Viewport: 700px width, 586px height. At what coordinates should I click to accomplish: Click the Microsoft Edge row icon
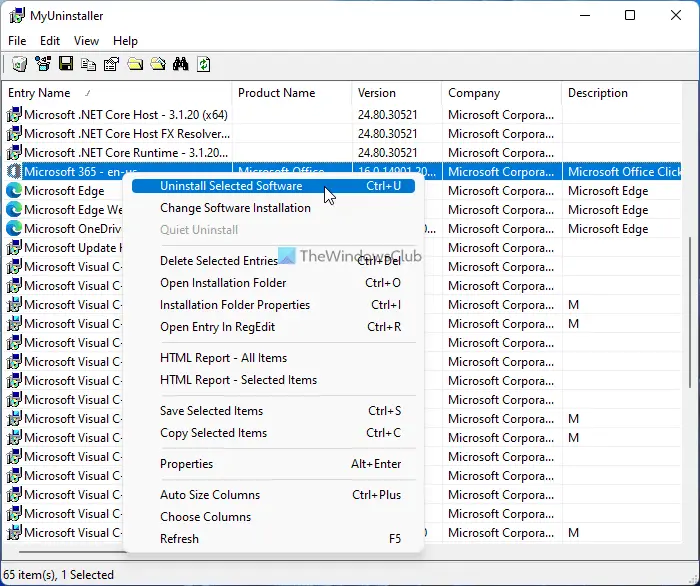(x=14, y=191)
